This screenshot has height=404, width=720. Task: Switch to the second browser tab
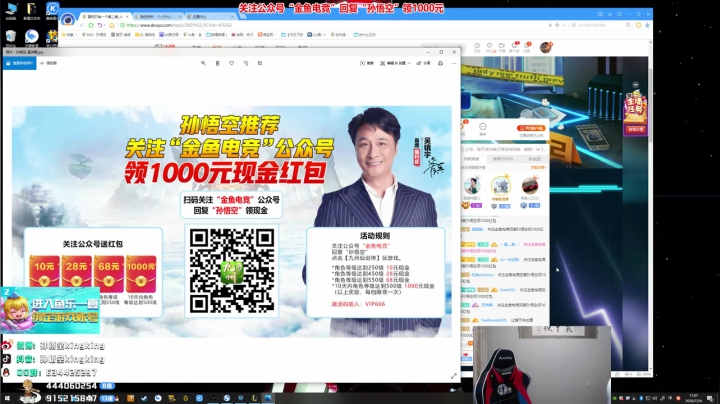pyautogui.click(x=158, y=17)
